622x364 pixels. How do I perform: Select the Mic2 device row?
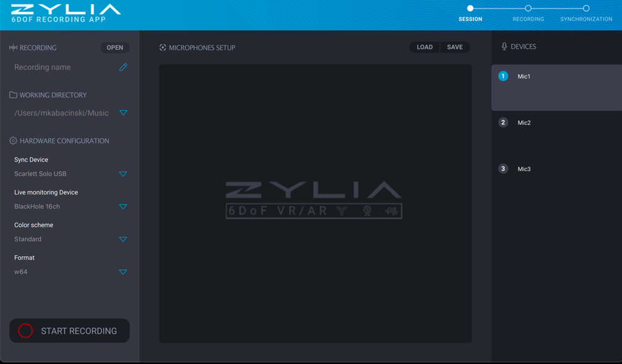[556, 134]
